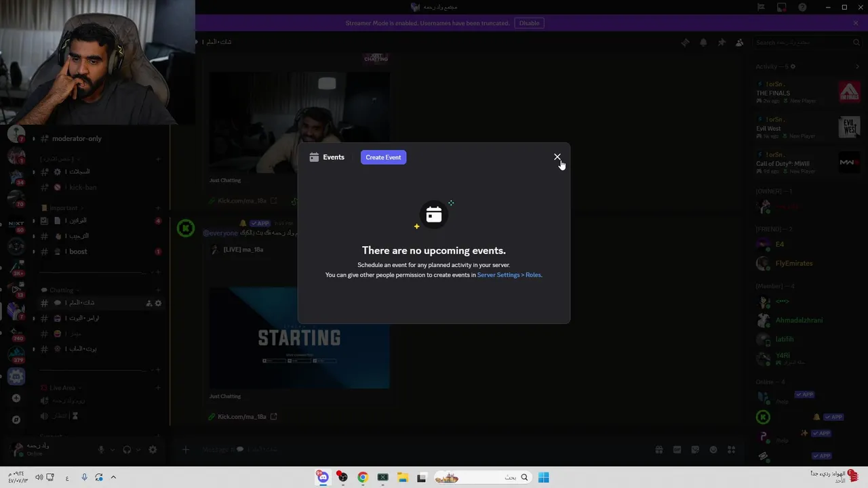Click the @everyone mention
The width and height of the screenshot is (868, 488).
coord(220,233)
